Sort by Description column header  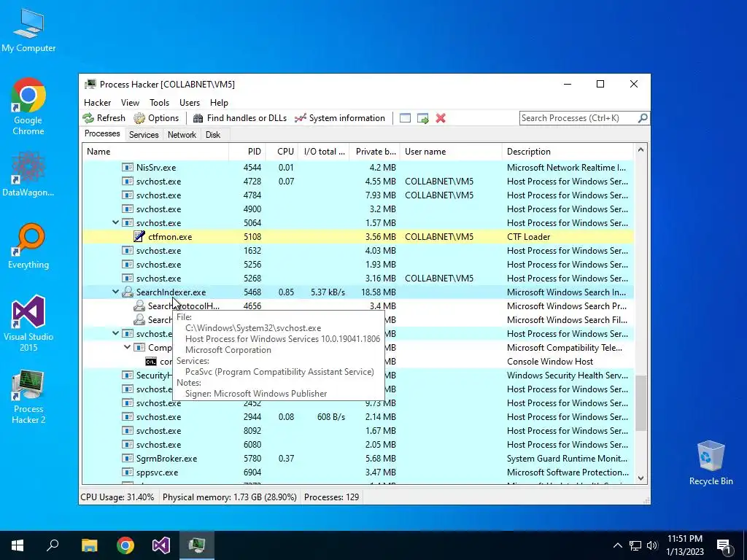[x=568, y=152]
